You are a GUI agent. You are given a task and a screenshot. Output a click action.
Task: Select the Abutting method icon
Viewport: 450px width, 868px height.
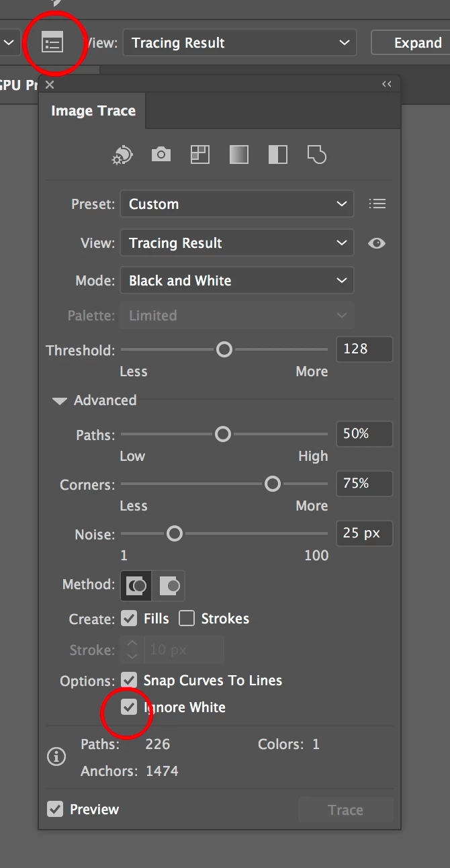pos(136,586)
